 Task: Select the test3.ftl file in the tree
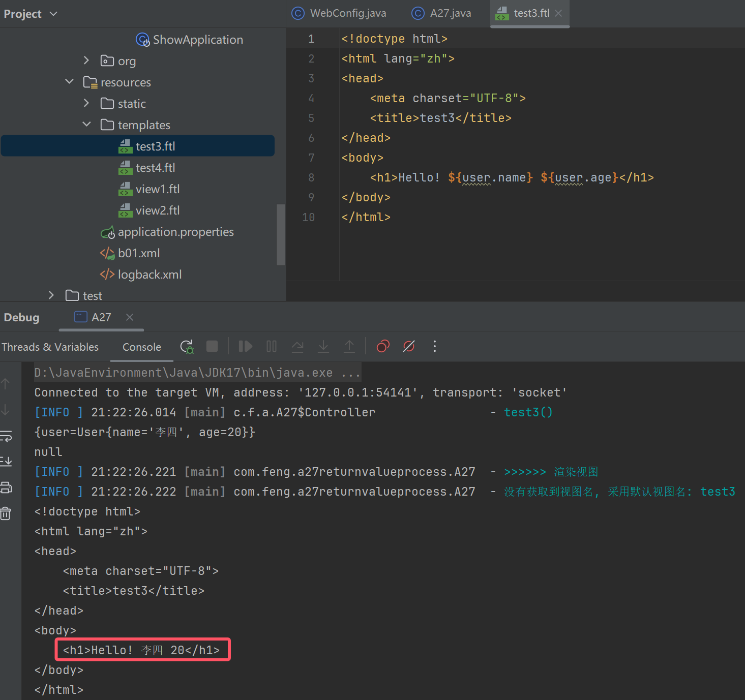(138, 146)
